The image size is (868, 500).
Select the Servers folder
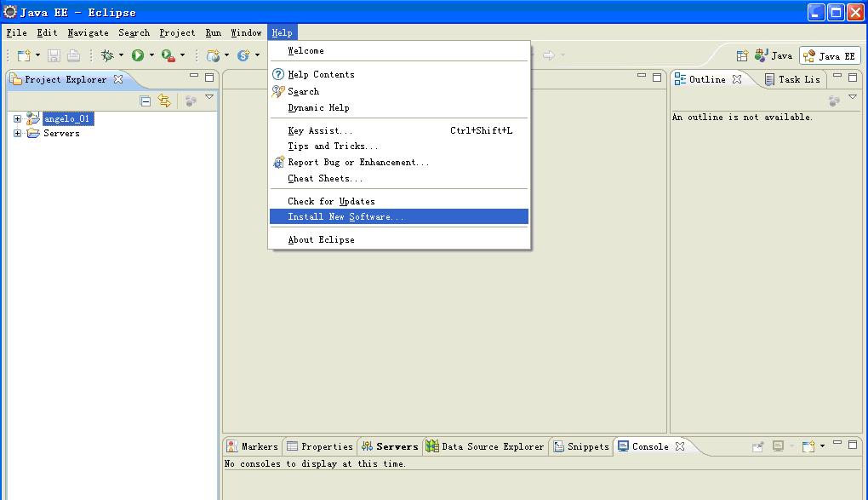61,133
